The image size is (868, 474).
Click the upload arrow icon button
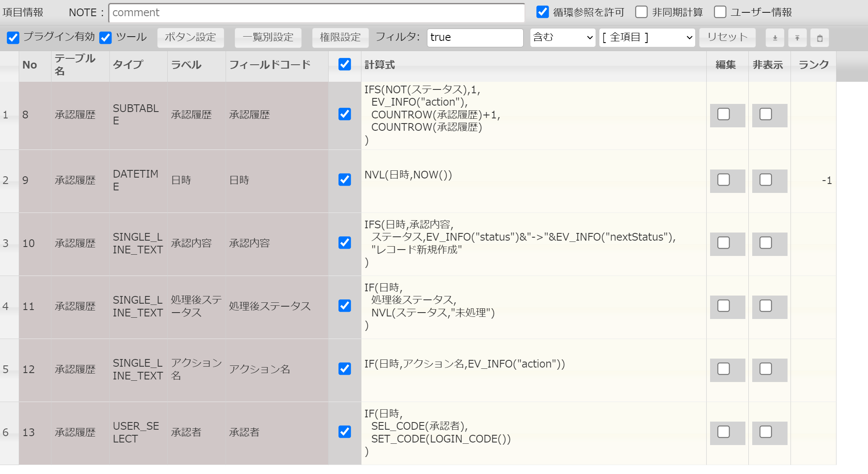pyautogui.click(x=797, y=38)
